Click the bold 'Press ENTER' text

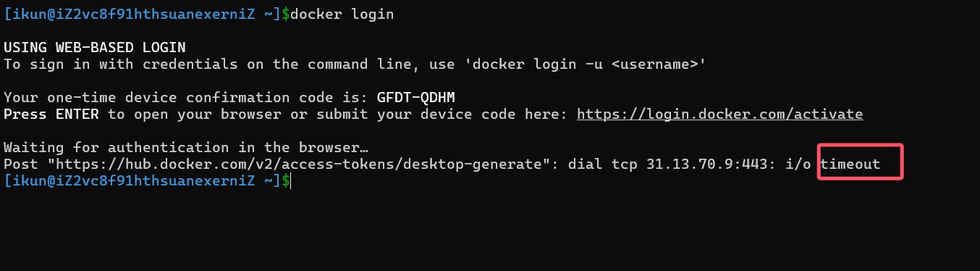point(51,114)
